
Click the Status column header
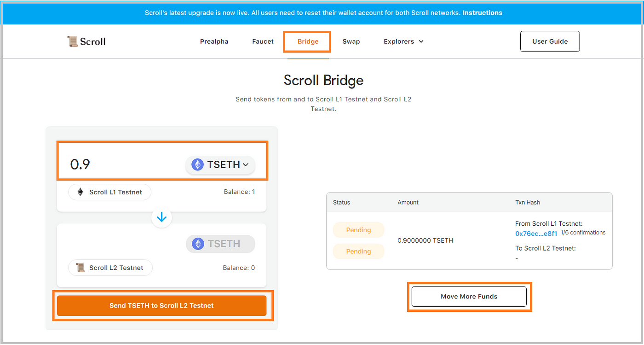pos(341,202)
